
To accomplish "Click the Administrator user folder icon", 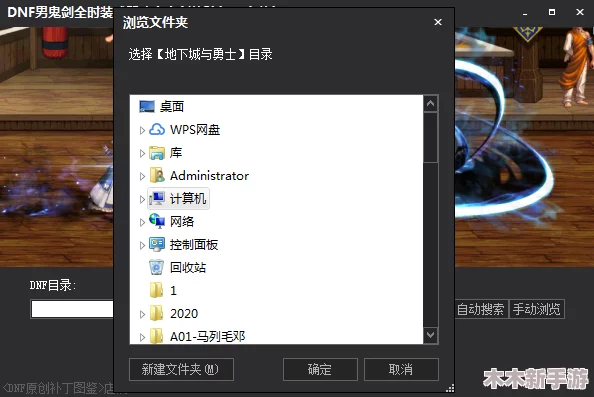I will [157, 176].
